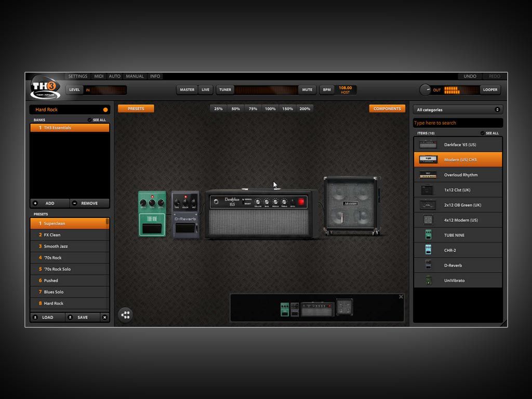This screenshot has width=532, height=399.
Task: Toggle SEE ALL in Banks panel
Action: click(97, 120)
